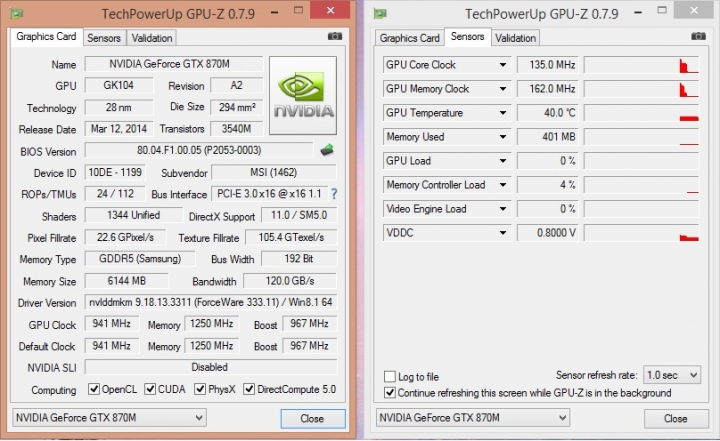Image resolution: width=720 pixels, height=441 pixels.
Task: Click the GPU-Z app icon in the right title bar
Action: (380, 14)
